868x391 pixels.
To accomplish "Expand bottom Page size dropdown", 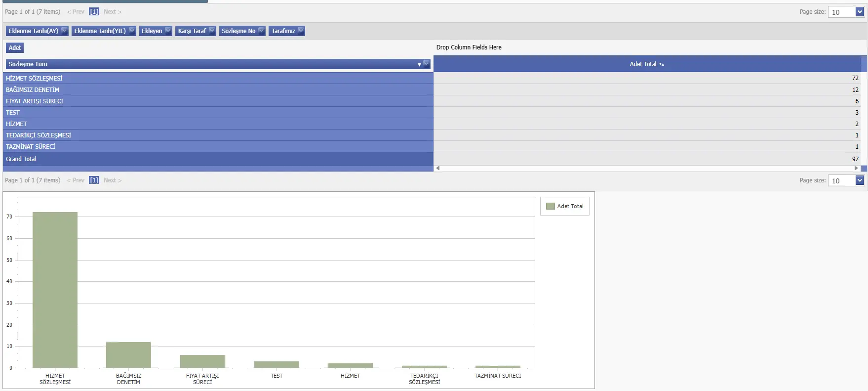I will (860, 180).
